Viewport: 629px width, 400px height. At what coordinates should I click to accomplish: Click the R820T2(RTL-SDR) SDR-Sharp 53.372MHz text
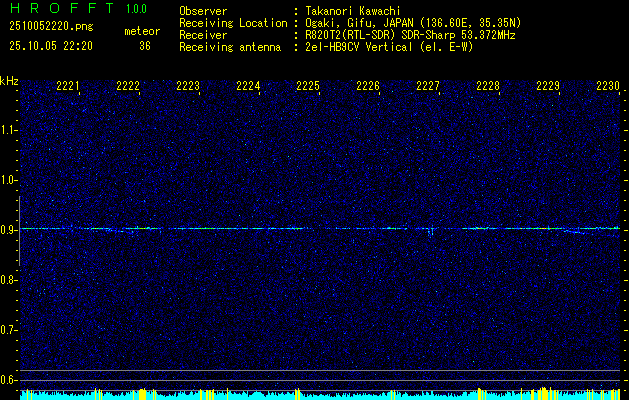[410, 35]
